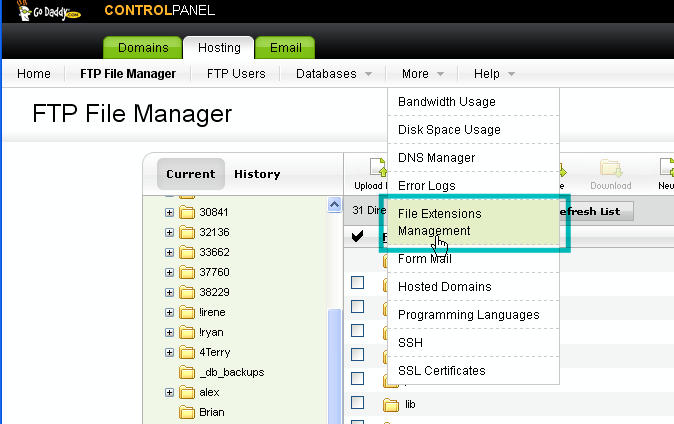Expand the alex folder tree node
This screenshot has width=674, height=424.
(x=169, y=392)
